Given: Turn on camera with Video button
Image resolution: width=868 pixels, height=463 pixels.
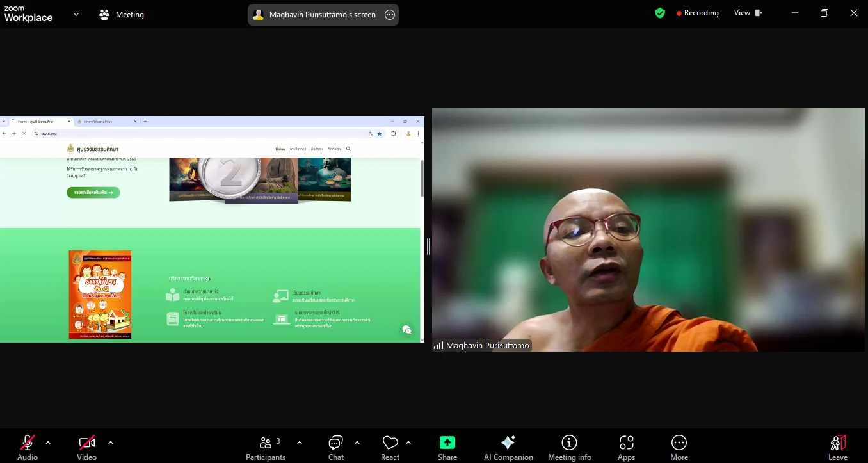Looking at the screenshot, I should point(86,447).
